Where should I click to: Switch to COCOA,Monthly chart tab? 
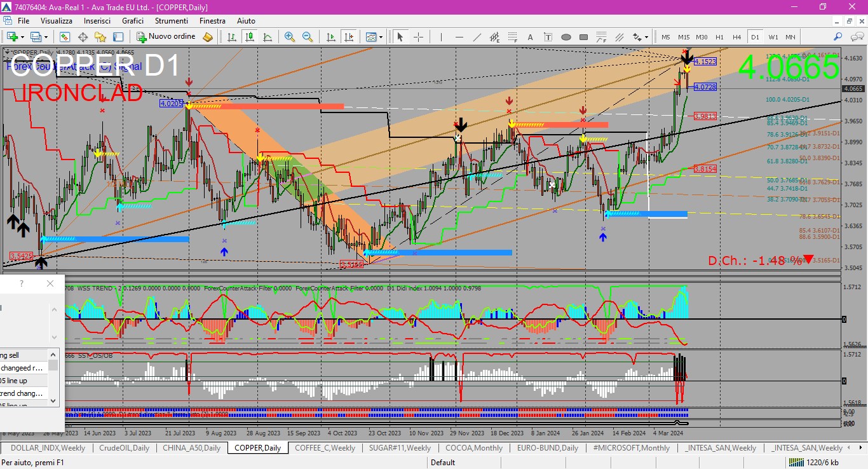[474, 448]
